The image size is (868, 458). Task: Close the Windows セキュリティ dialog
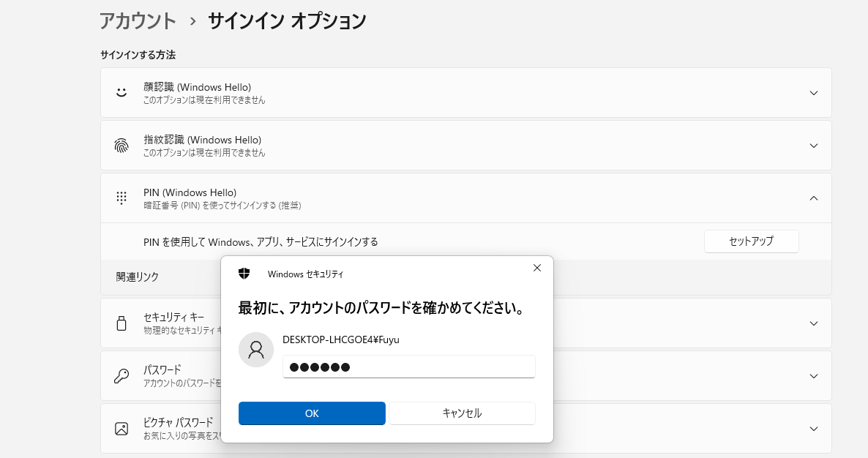coord(537,268)
